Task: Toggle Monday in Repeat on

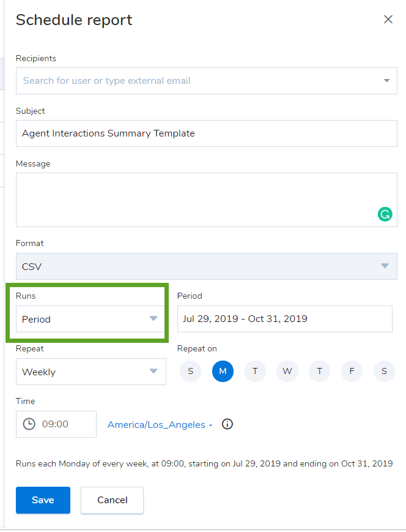Action: (x=223, y=372)
